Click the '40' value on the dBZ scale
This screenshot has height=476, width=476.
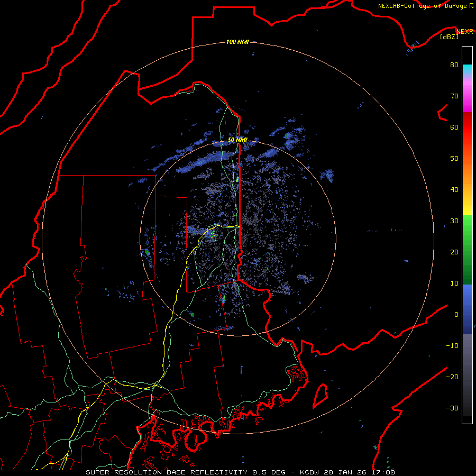click(454, 190)
